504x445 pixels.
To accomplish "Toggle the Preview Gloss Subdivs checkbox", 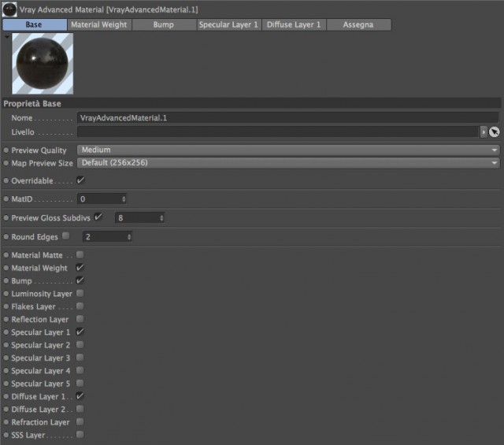I will tap(98, 217).
